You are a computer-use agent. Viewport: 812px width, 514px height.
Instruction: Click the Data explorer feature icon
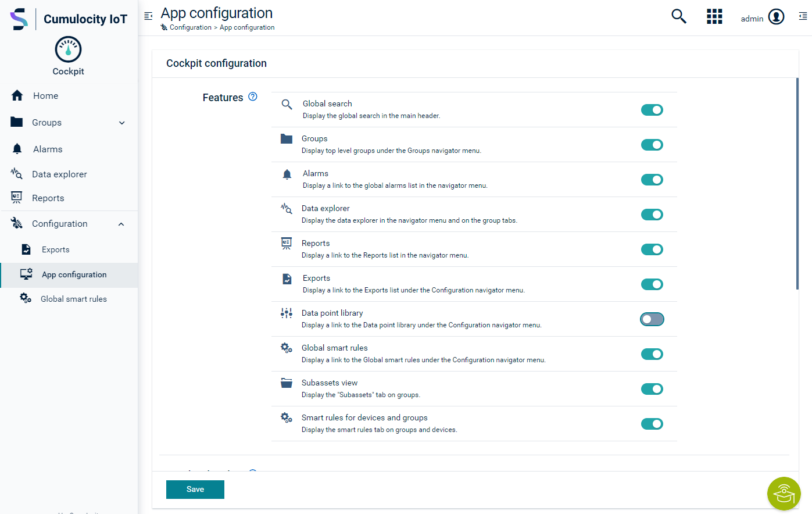click(287, 208)
